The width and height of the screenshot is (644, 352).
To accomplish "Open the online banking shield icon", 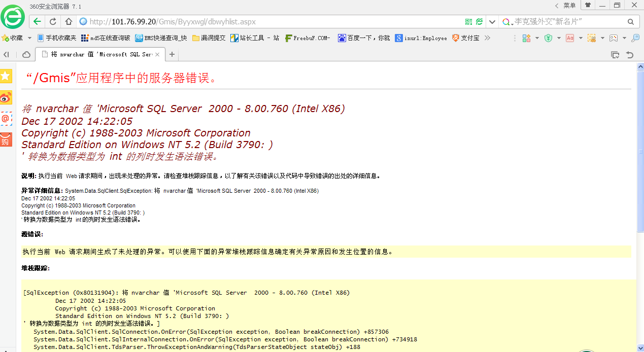I will pos(548,38).
